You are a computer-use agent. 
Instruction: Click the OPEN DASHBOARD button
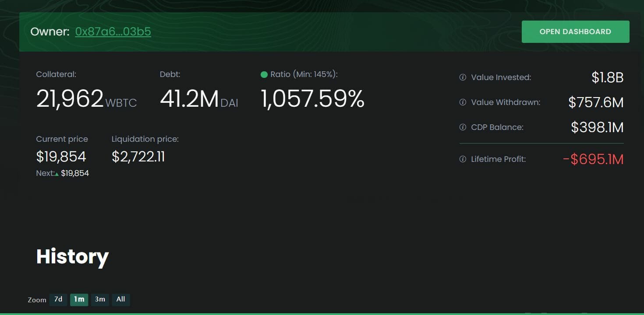point(575,31)
